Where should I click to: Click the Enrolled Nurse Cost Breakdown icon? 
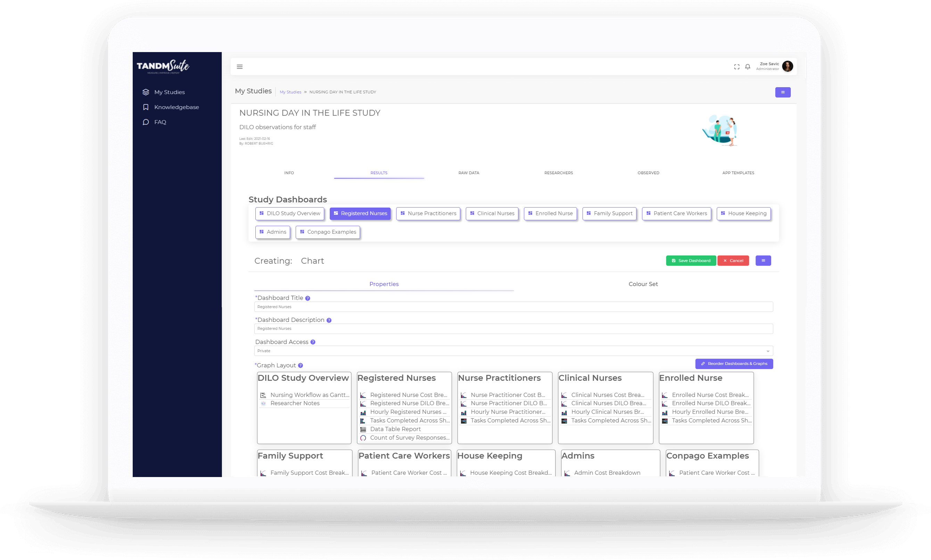point(665,395)
